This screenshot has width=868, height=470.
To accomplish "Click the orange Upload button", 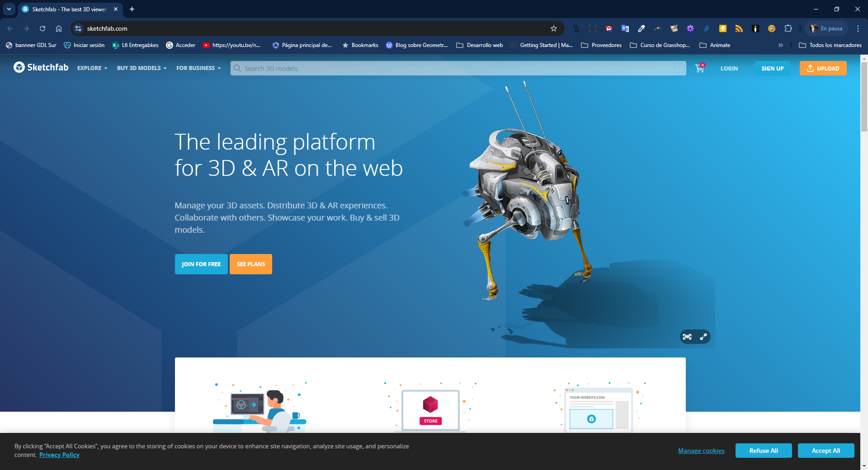I will (823, 68).
